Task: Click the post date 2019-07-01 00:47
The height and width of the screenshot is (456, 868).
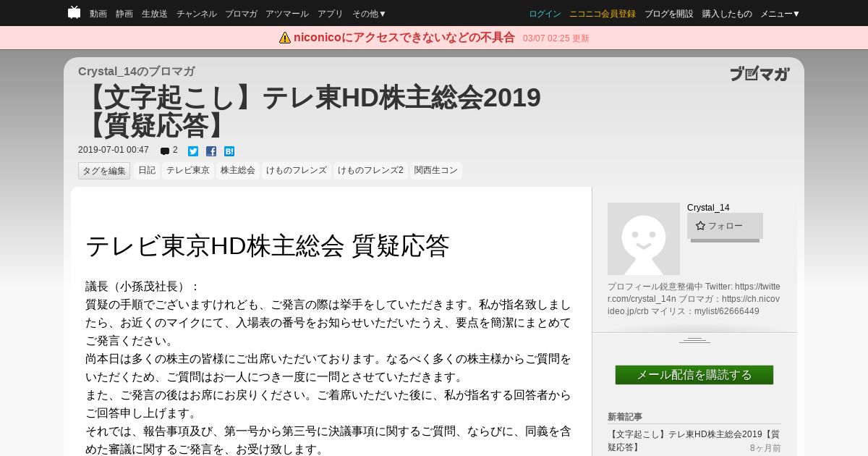Action: 114,151
